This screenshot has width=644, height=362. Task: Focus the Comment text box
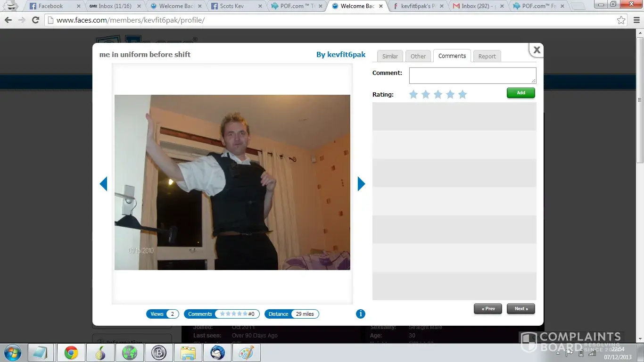pos(472,75)
